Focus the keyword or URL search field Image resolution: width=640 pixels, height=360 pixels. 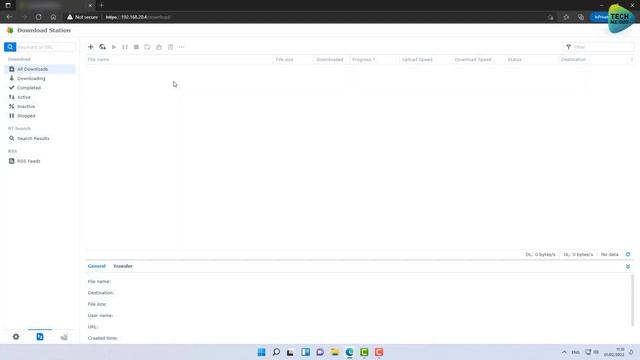(46, 47)
